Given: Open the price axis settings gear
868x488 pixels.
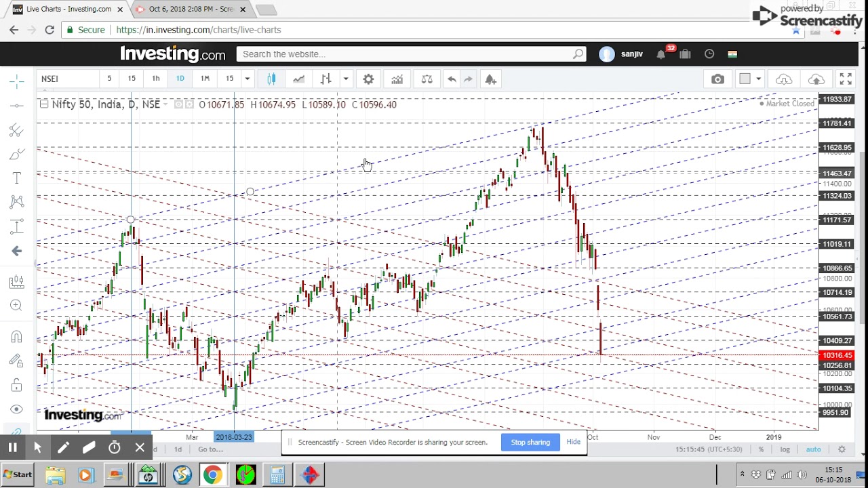Looking at the screenshot, I should [842, 449].
